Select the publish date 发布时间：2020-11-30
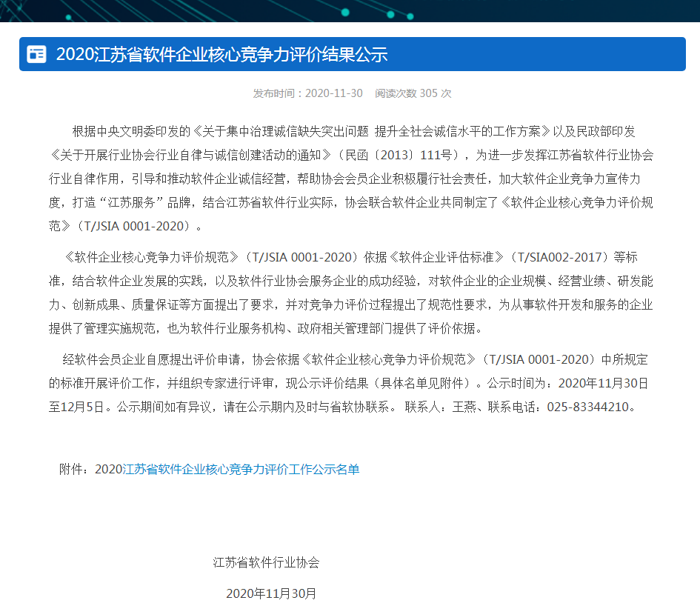The width and height of the screenshot is (700, 606). click(x=307, y=93)
